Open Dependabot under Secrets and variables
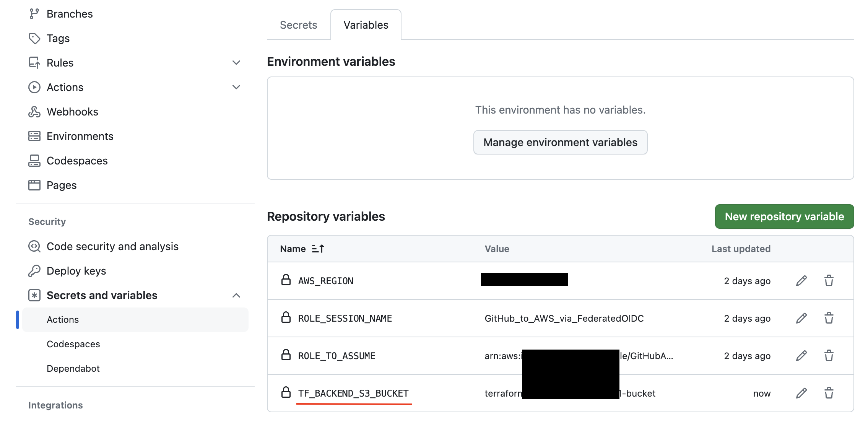The width and height of the screenshot is (868, 423). point(73,368)
